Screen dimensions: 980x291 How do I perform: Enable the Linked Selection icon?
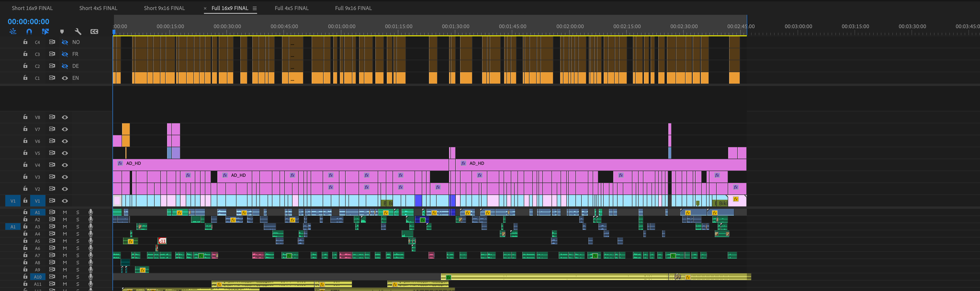click(x=45, y=32)
